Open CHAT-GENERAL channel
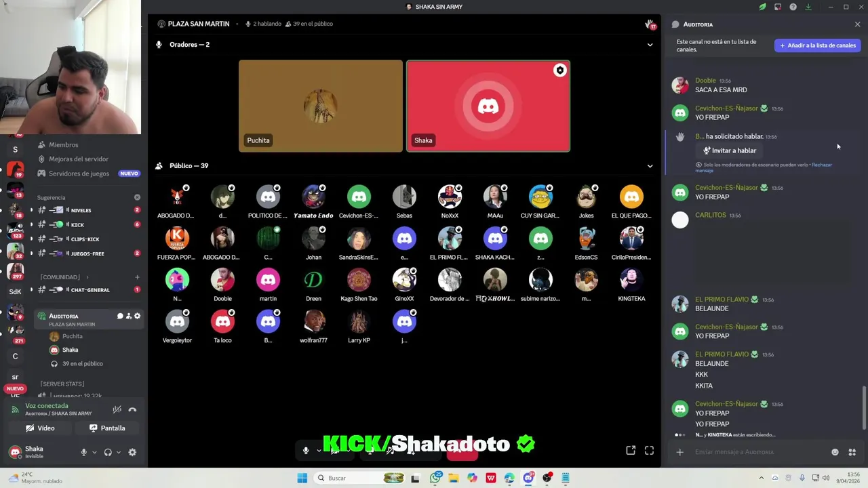The height and width of the screenshot is (488, 868). tap(90, 290)
